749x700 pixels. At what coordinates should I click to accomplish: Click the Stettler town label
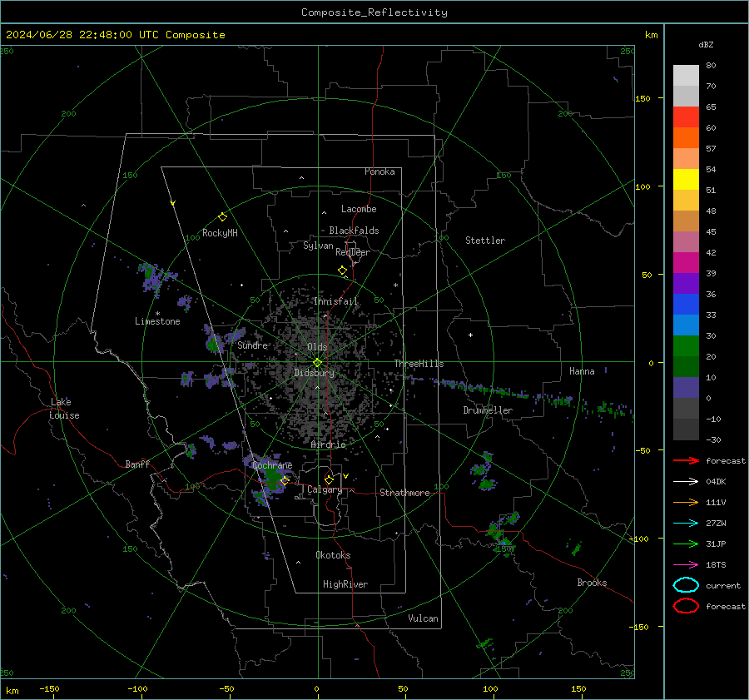point(485,241)
